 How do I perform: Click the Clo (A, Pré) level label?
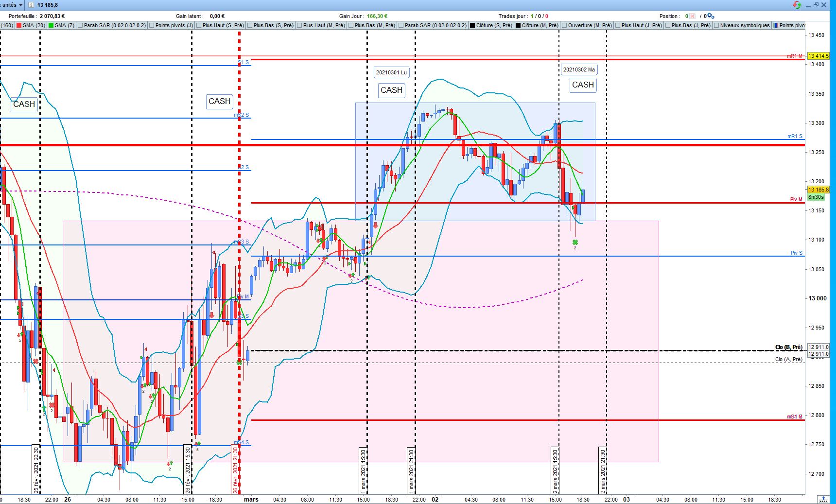(x=789, y=360)
